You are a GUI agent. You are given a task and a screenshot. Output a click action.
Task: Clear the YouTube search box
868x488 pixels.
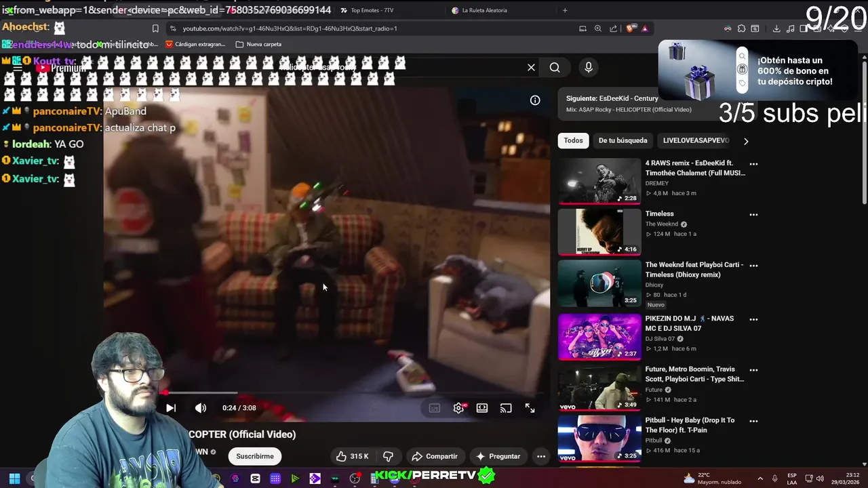tap(531, 67)
